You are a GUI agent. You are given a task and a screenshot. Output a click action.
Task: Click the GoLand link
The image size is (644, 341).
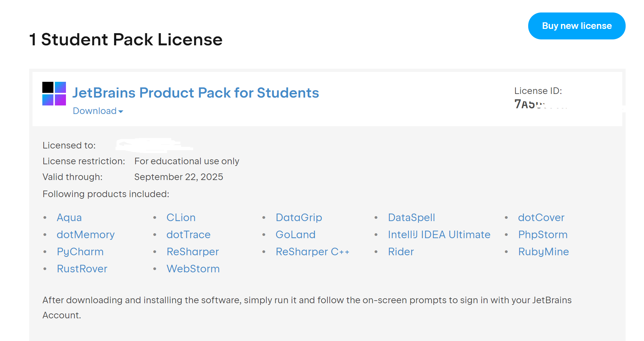295,235
